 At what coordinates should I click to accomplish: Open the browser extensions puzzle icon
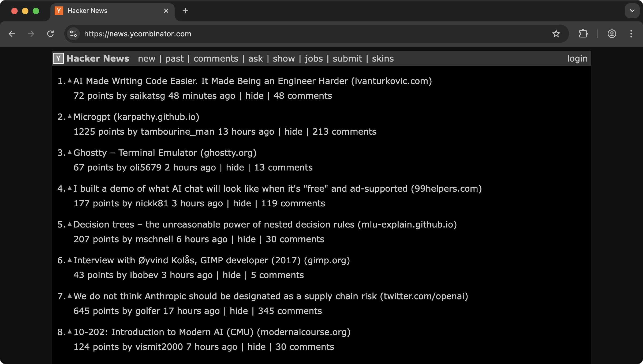583,34
